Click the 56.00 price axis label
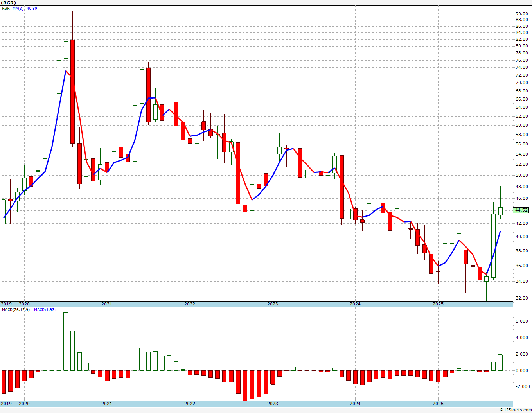532x413 pixels. pos(522,144)
